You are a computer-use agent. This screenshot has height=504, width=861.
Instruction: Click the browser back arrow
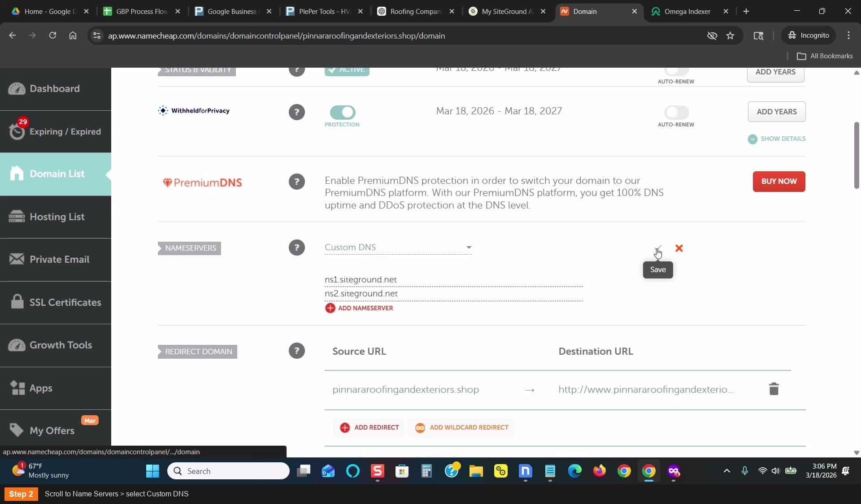tap(12, 35)
